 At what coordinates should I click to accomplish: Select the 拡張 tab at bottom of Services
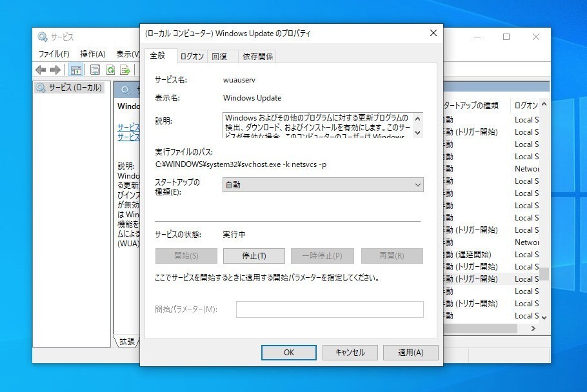(126, 341)
